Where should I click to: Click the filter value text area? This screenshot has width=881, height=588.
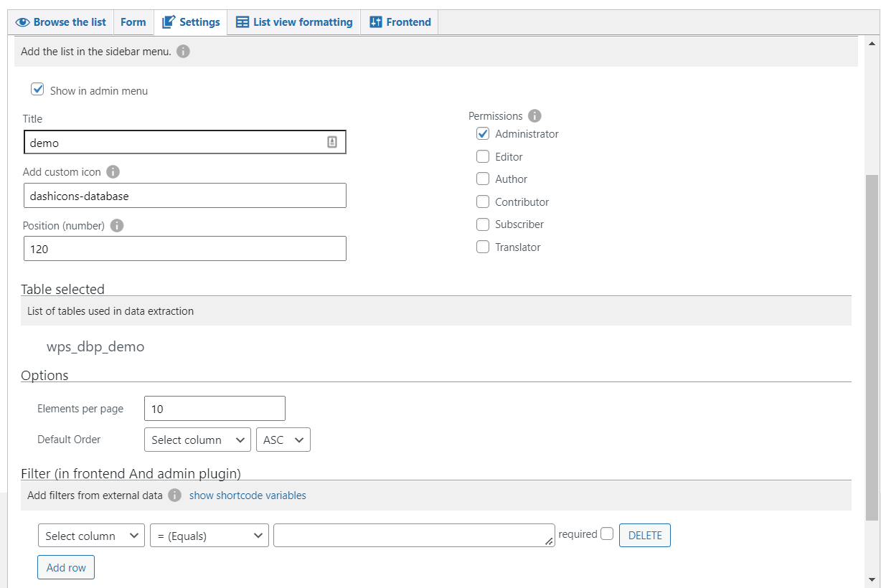click(x=414, y=535)
